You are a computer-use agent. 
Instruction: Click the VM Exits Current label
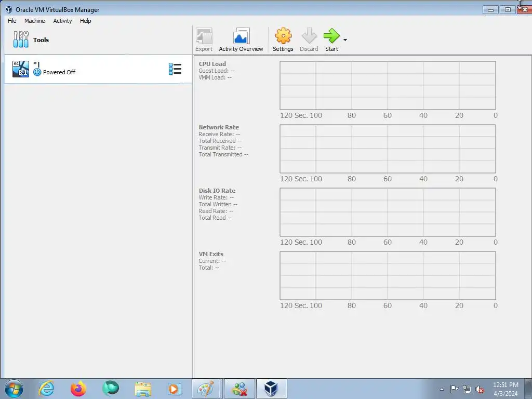(x=212, y=261)
